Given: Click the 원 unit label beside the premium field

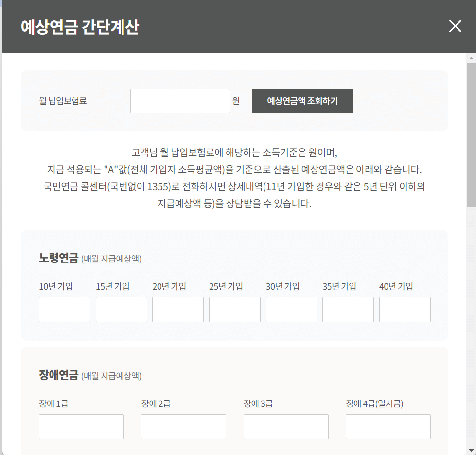Looking at the screenshot, I should click(236, 101).
